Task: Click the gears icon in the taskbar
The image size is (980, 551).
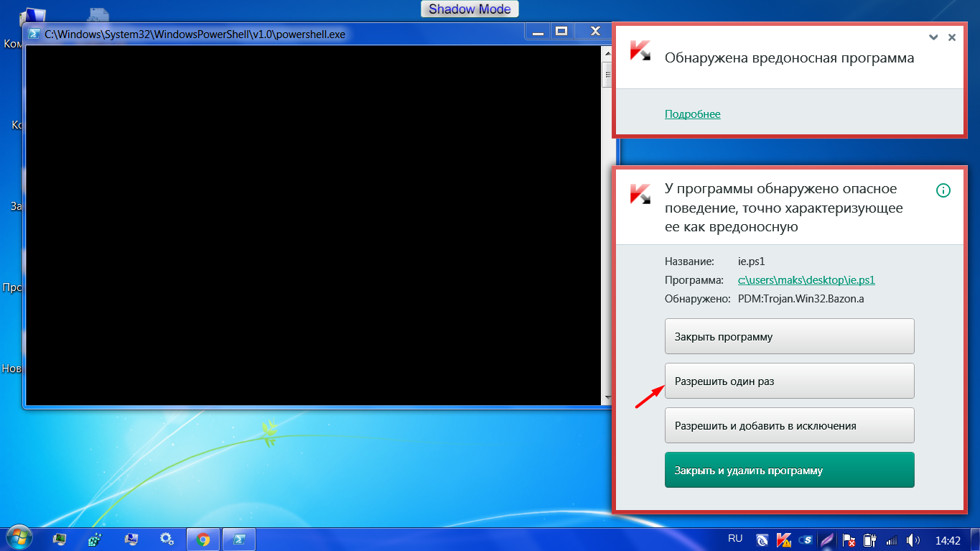Action: [x=167, y=539]
